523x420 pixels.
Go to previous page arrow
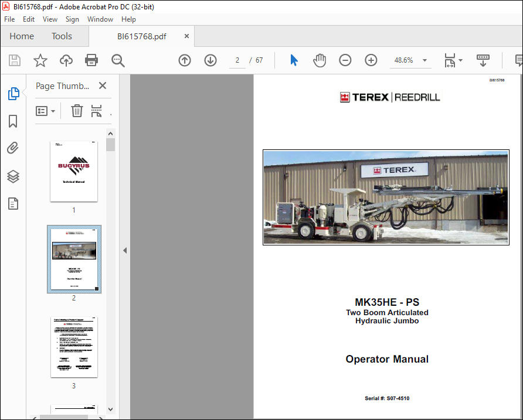pyautogui.click(x=185, y=60)
